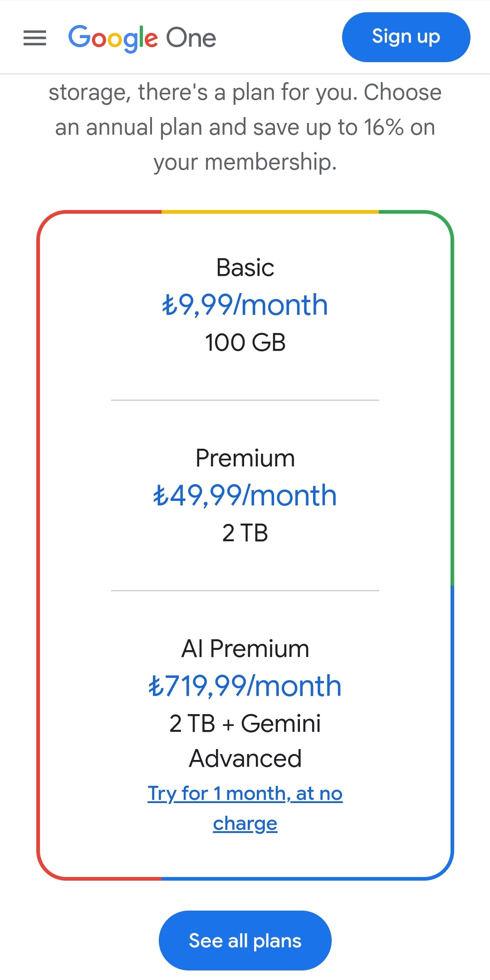Image resolution: width=490 pixels, height=980 pixels.
Task: Click the colorful plan card border top
Action: [245, 212]
